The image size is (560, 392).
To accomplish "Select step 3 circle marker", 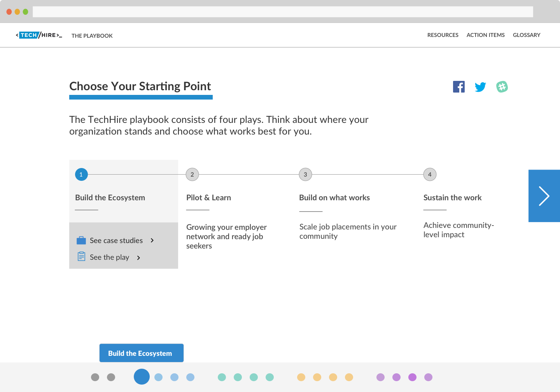I will (x=305, y=175).
